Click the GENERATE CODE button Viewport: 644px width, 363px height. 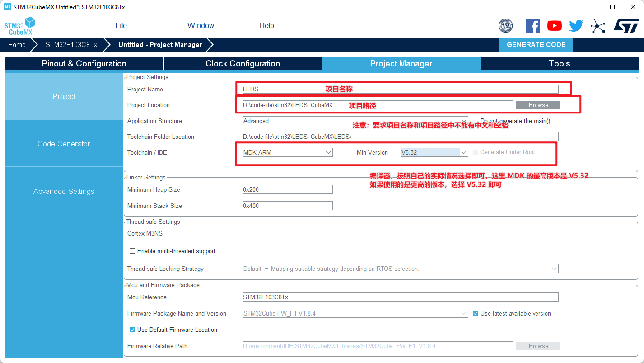pyautogui.click(x=536, y=45)
